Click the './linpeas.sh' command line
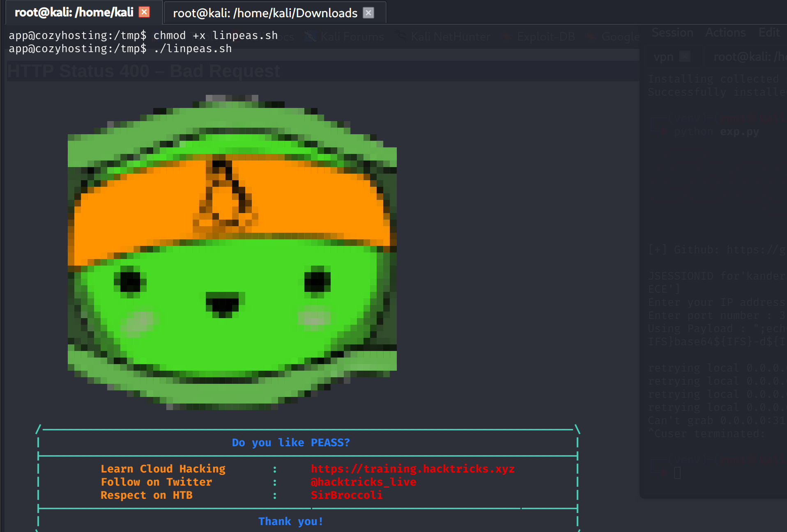 pyautogui.click(x=120, y=48)
